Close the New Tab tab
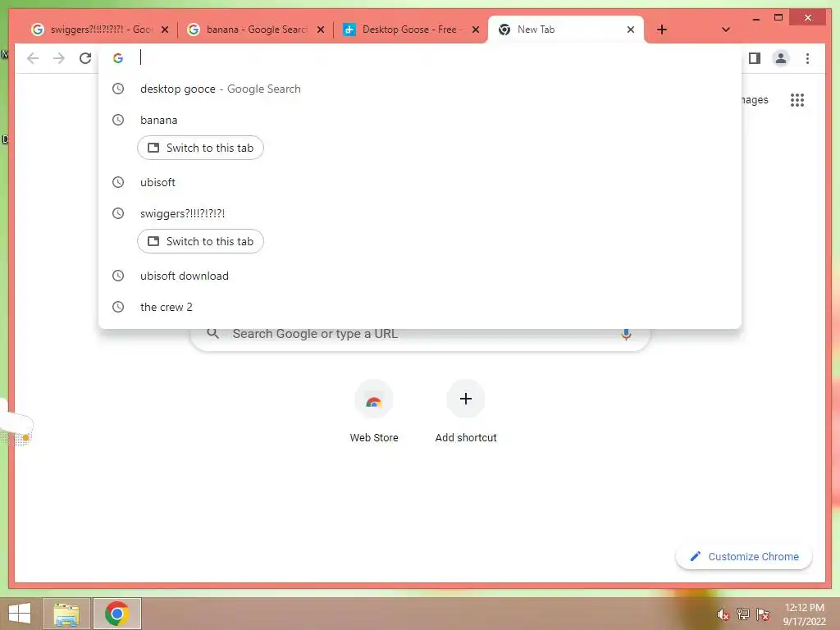The width and height of the screenshot is (840, 630). [x=631, y=30]
